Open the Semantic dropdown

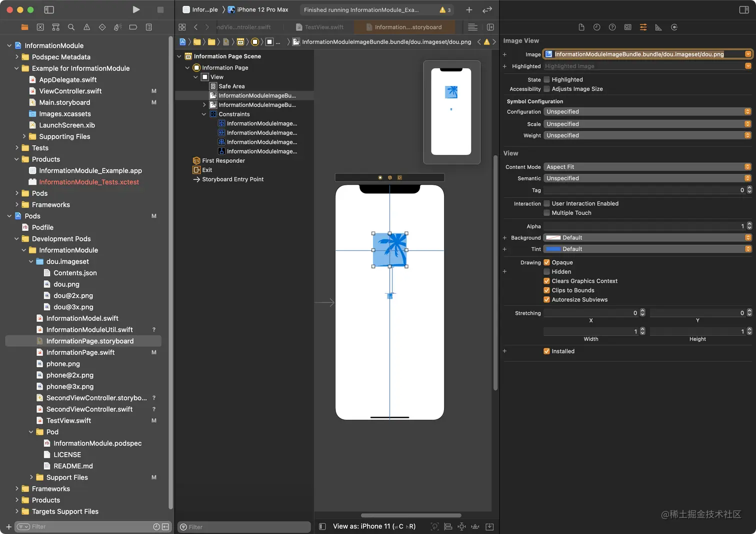click(647, 178)
